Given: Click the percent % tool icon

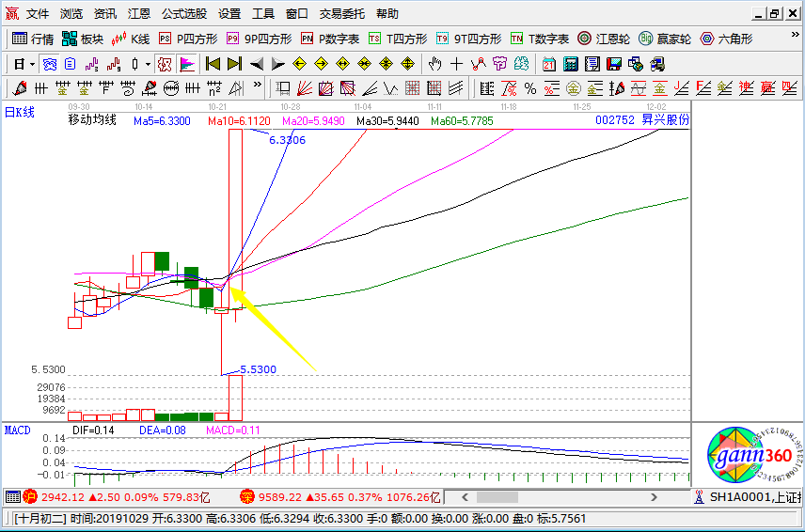Looking at the screenshot, I should pos(530,88).
